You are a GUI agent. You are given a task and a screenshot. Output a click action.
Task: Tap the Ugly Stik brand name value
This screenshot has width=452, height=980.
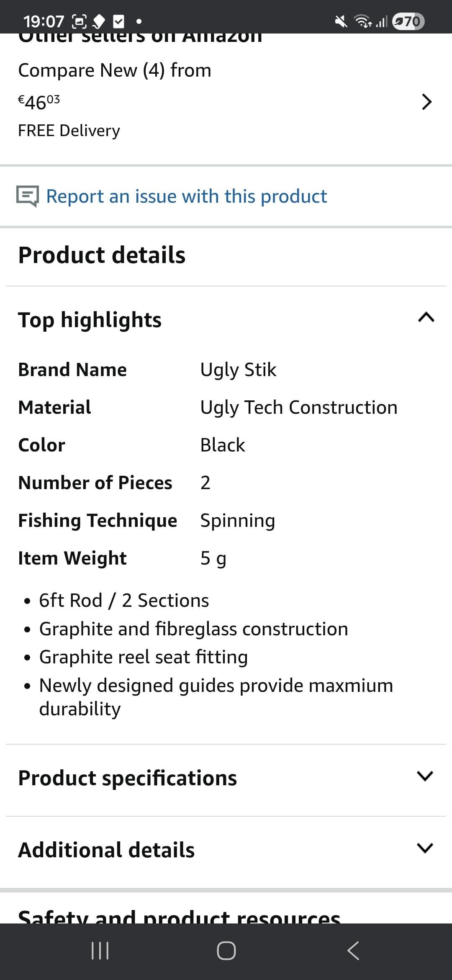(x=238, y=370)
